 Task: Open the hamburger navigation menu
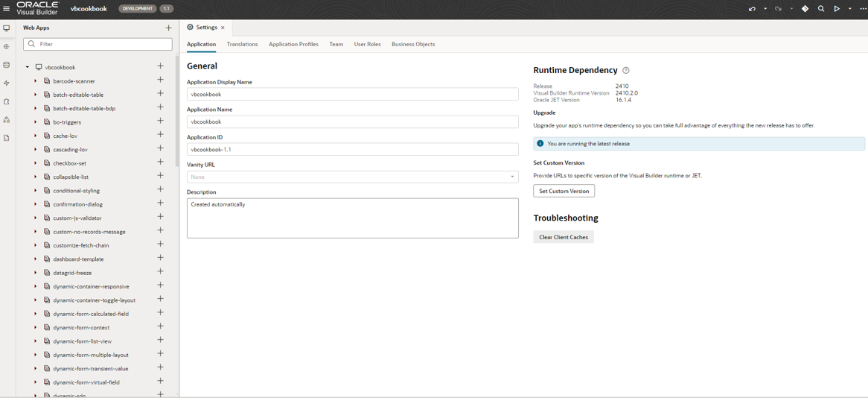pyautogui.click(x=7, y=9)
